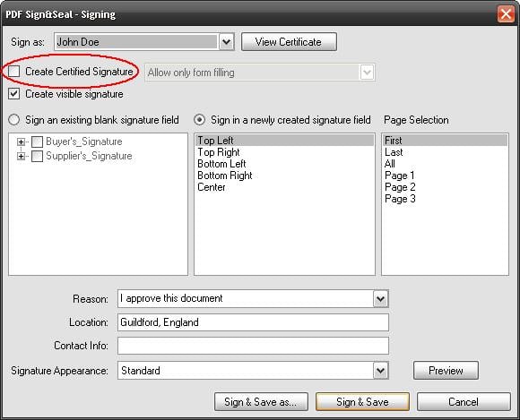This screenshot has height=420, width=520.
Task: Select Sign in a newly created signature field
Action: 199,120
